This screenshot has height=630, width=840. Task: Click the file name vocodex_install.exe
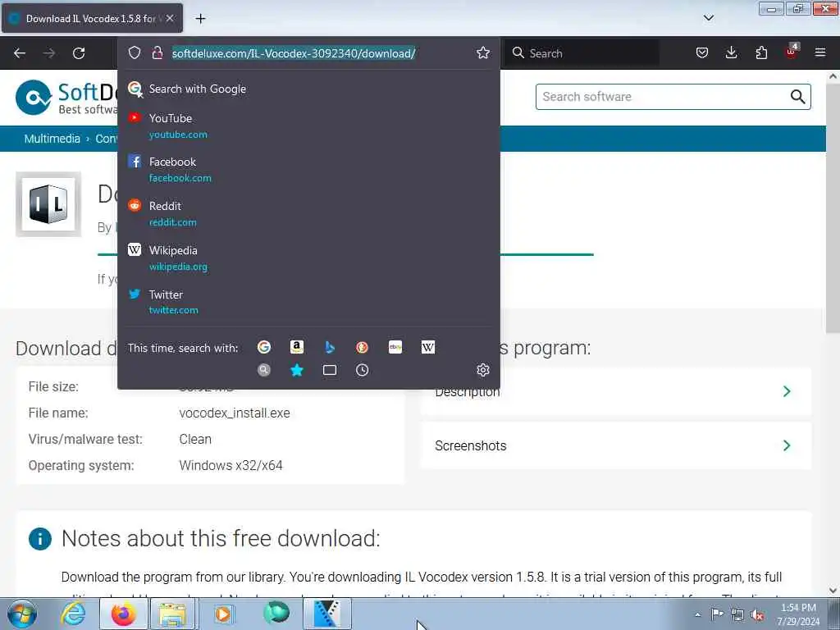235,413
